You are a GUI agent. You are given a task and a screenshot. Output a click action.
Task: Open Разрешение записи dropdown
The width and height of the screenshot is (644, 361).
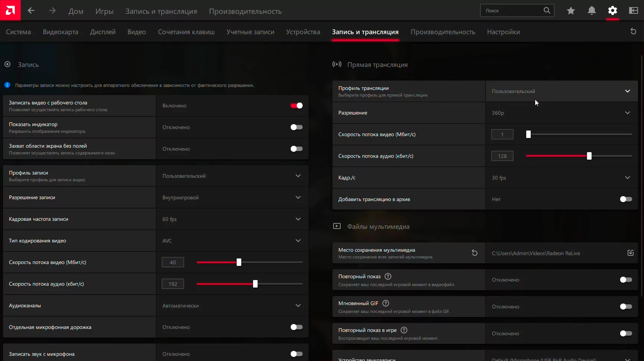232,197
